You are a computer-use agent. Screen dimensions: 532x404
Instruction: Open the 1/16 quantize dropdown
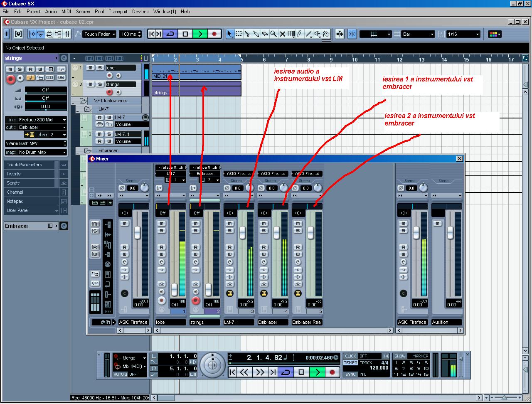(463, 34)
